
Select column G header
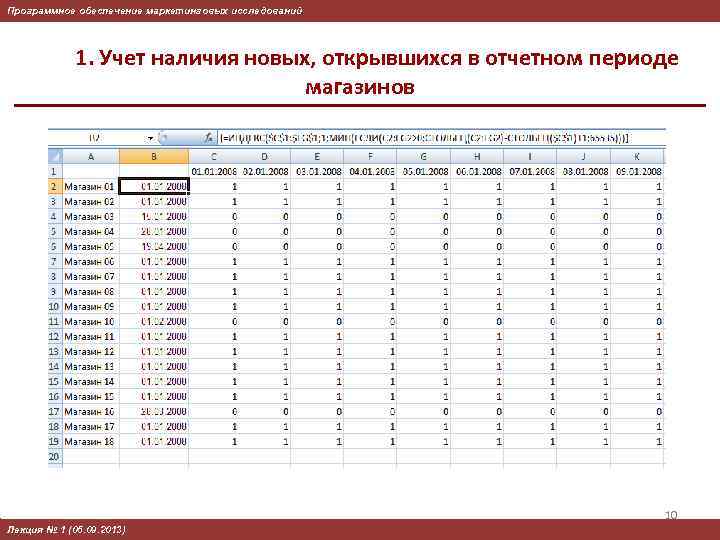coord(423,157)
